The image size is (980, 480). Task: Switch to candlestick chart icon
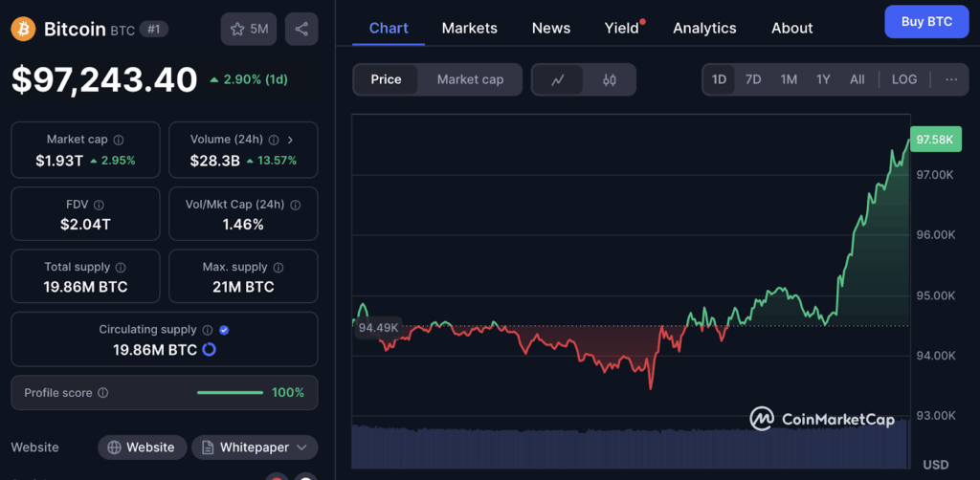[610, 79]
